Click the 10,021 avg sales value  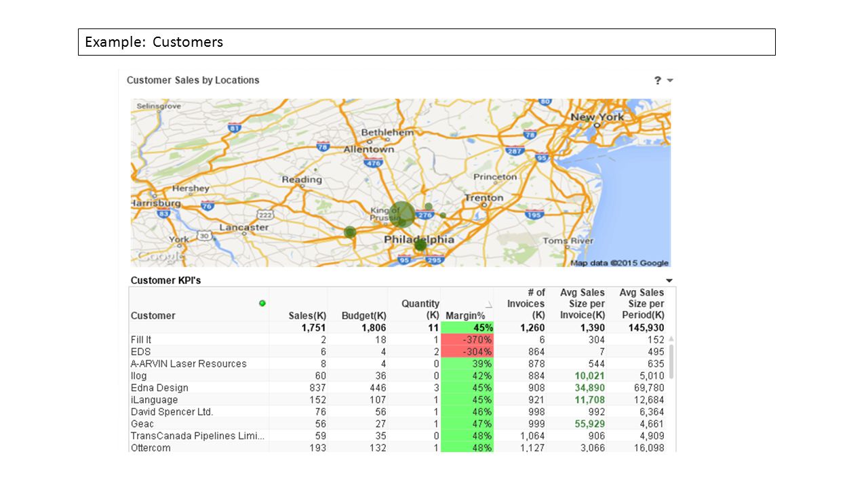pos(589,375)
